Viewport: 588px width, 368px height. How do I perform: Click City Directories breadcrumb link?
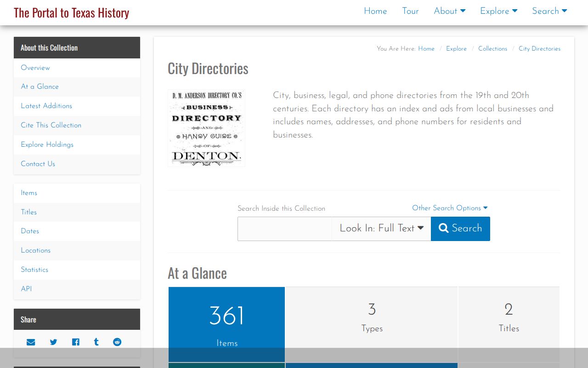(x=539, y=49)
